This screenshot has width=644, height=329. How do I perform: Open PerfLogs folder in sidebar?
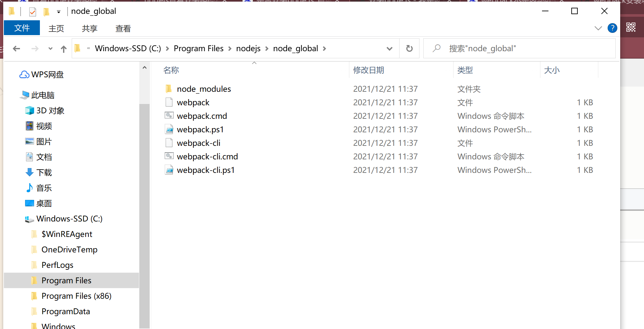[x=57, y=265]
